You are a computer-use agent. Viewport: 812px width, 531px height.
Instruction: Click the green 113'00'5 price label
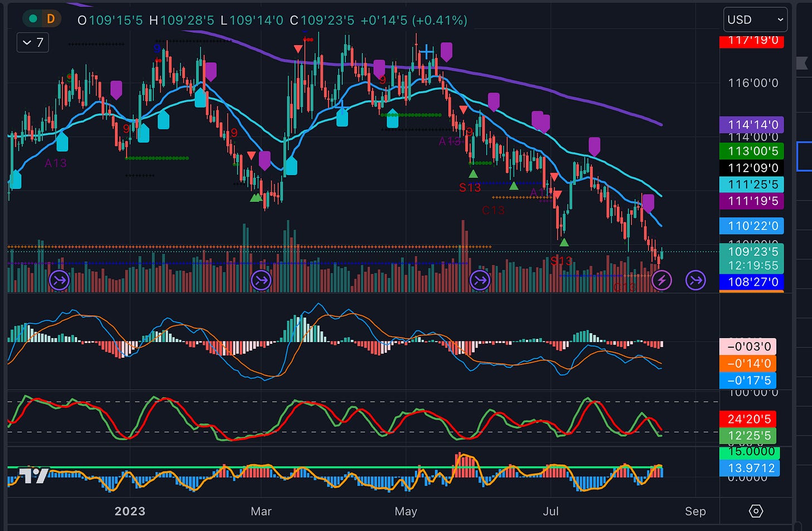(x=752, y=151)
